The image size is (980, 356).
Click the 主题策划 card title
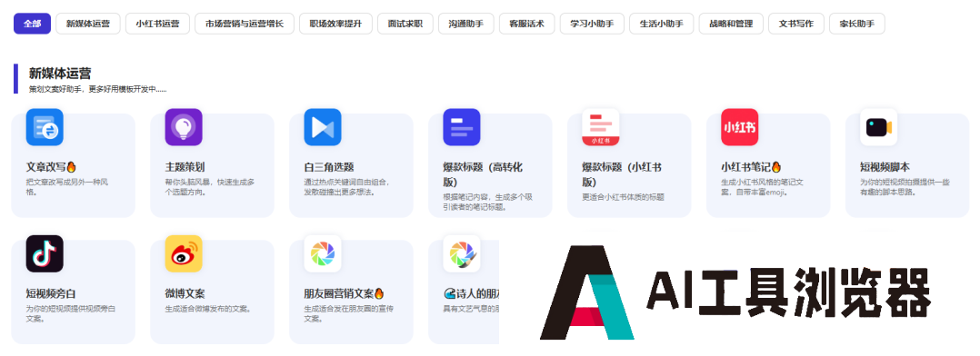pyautogui.click(x=185, y=167)
